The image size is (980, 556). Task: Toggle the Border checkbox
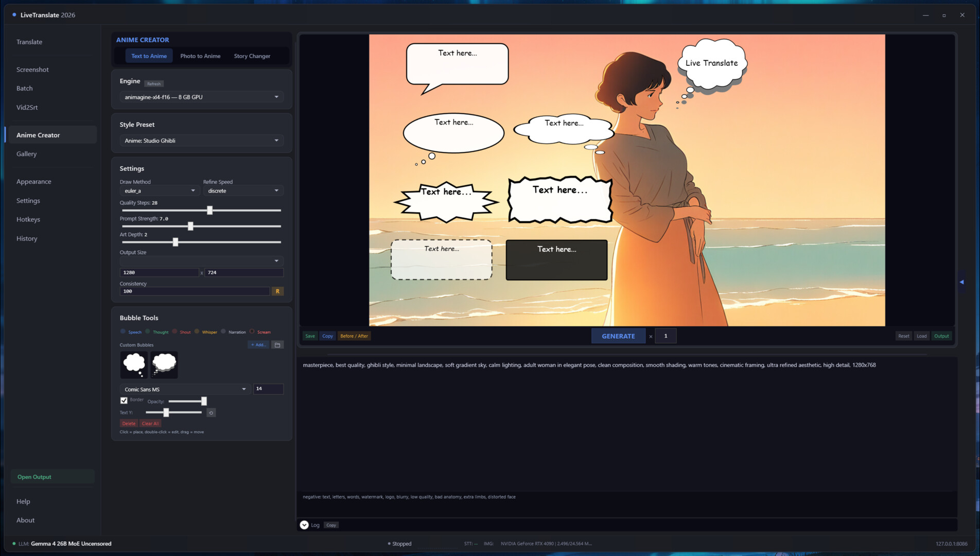tap(124, 401)
